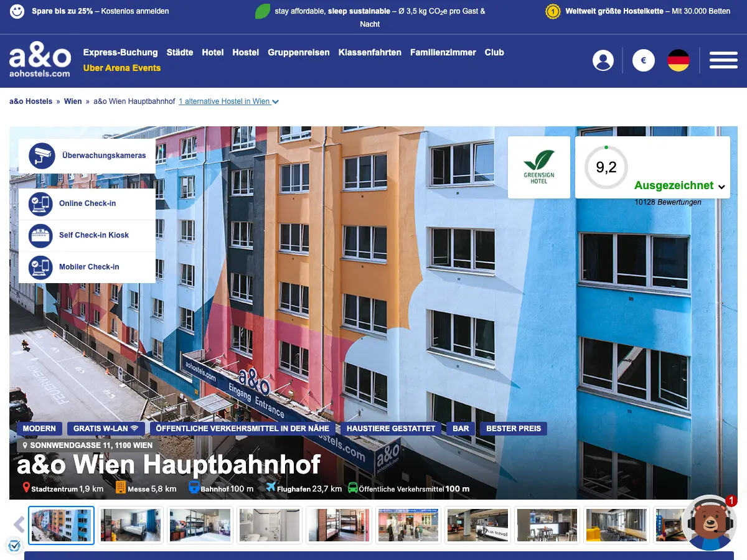Open Familienzimmer menu item
747x560 pixels.
443,52
